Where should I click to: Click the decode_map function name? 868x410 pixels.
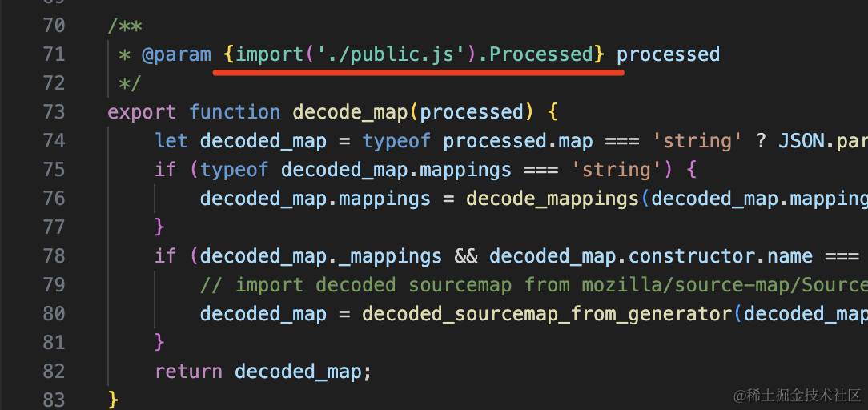[350, 112]
